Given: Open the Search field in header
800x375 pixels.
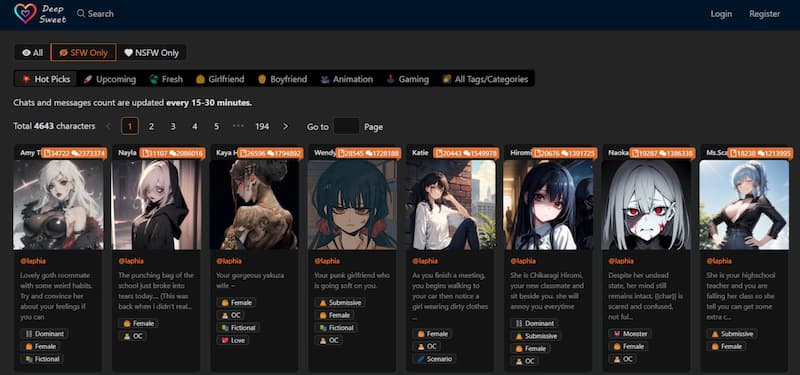Looking at the screenshot, I should click(95, 14).
